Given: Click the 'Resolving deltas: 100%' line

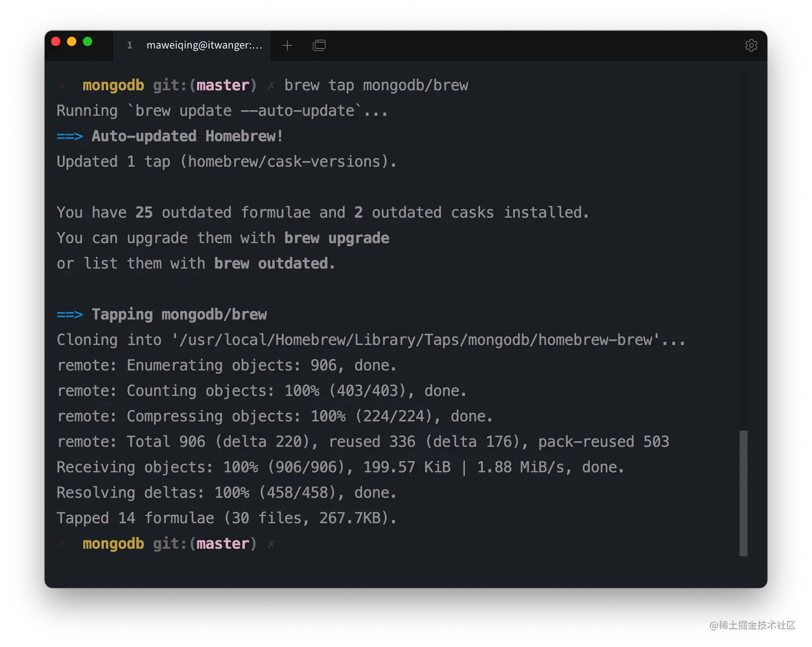Looking at the screenshot, I should 227,493.
